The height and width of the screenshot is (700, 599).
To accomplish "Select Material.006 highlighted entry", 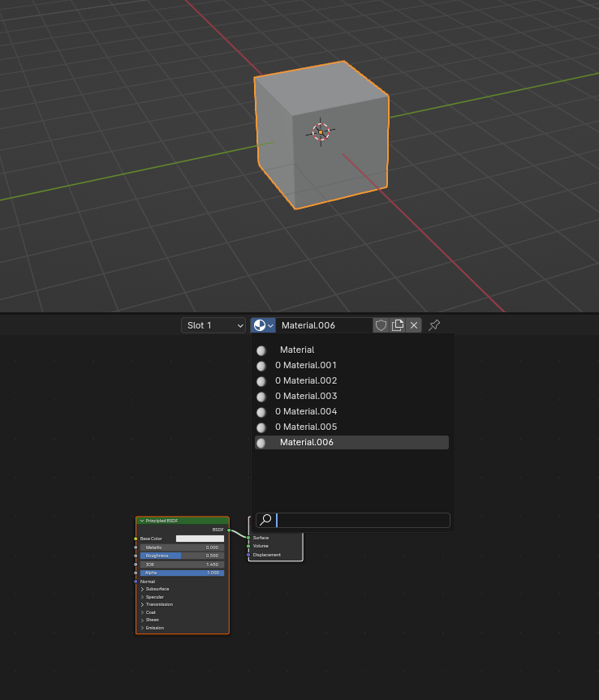I will 351,442.
